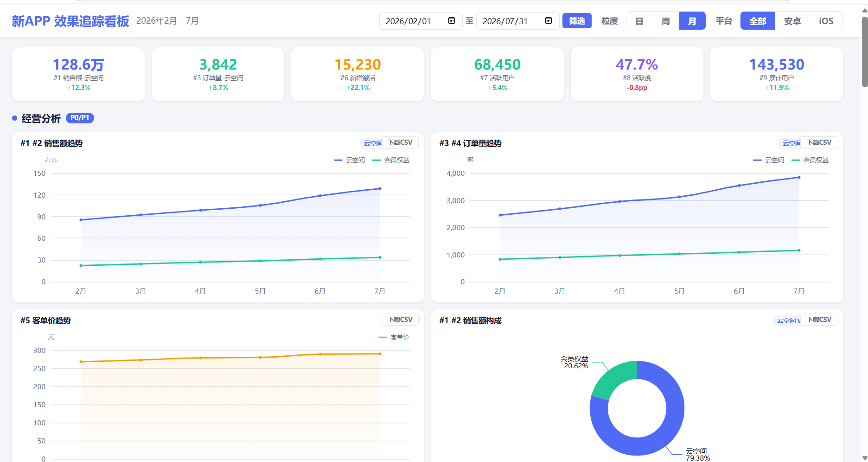Download CSV for 销售额趋势 chart

point(400,142)
